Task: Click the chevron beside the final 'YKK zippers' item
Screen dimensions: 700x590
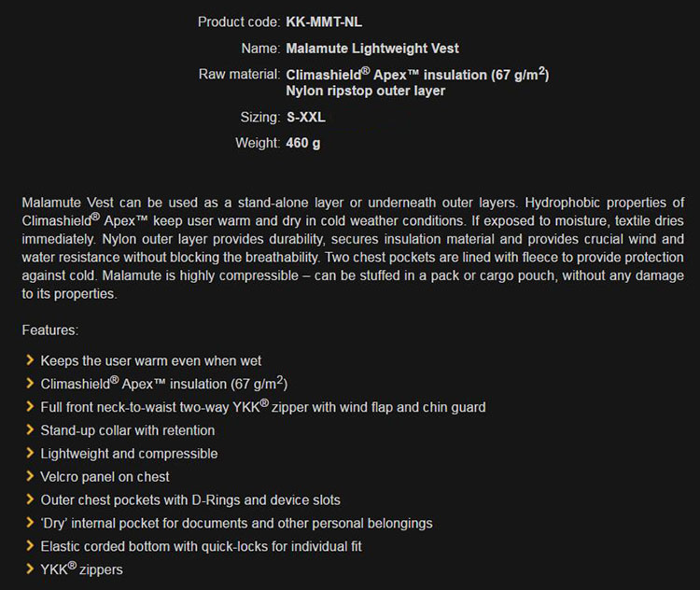Action: click(x=30, y=569)
